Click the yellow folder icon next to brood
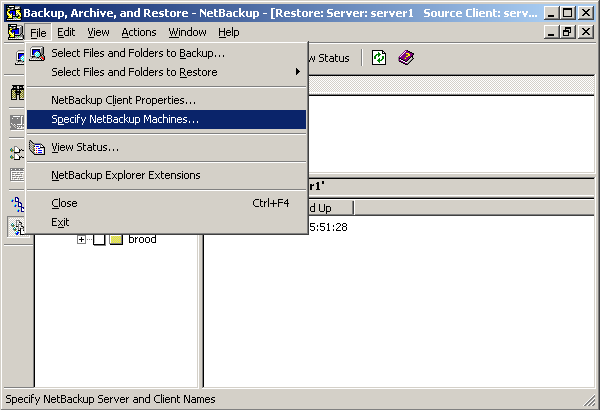Screen dimensions: 600x410 pyautogui.click(x=116, y=240)
